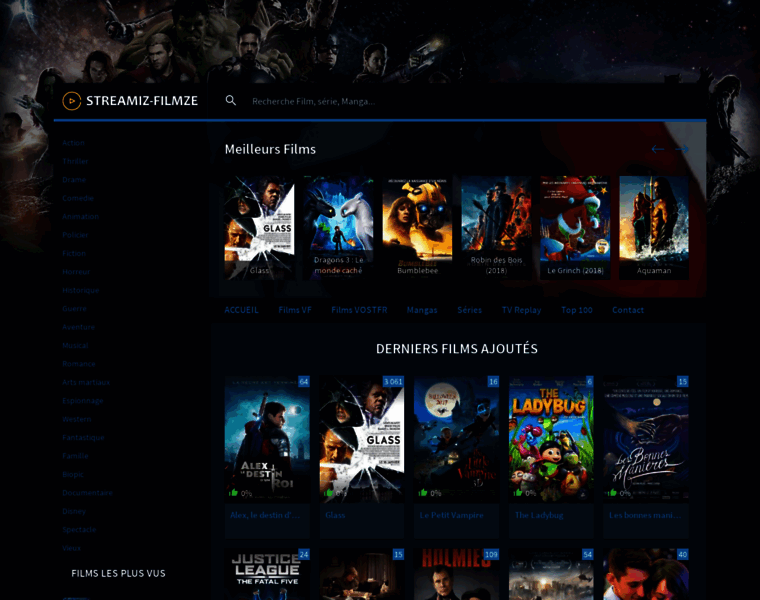Click The Ladybug title link
The image size is (760, 600).
pyautogui.click(x=539, y=515)
